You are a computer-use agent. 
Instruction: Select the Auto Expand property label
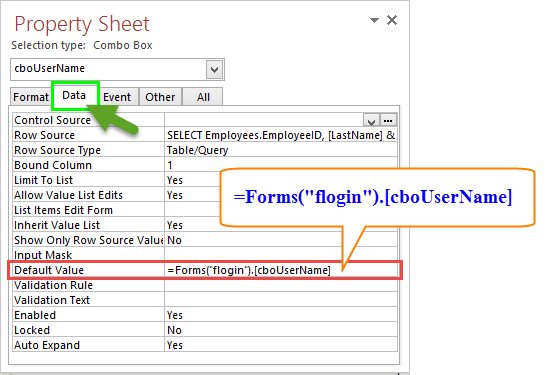click(47, 345)
